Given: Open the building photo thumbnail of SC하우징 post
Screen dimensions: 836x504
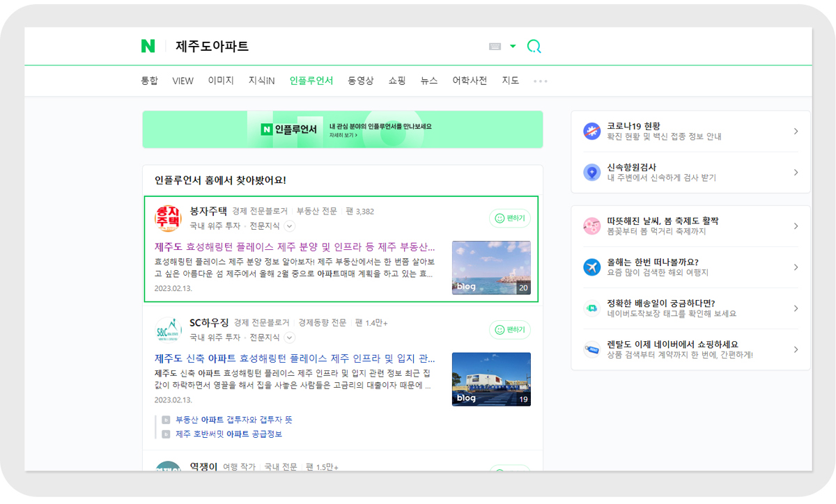Looking at the screenshot, I should 491,379.
